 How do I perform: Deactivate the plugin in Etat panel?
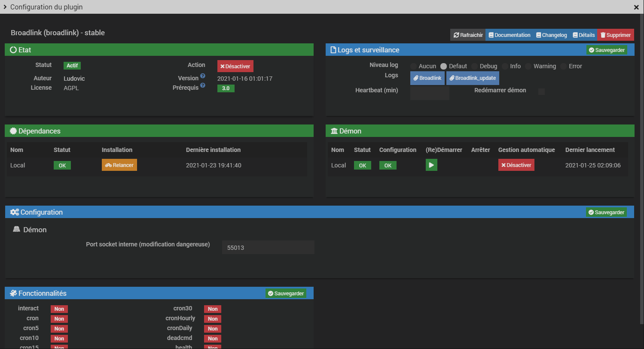[x=235, y=66]
